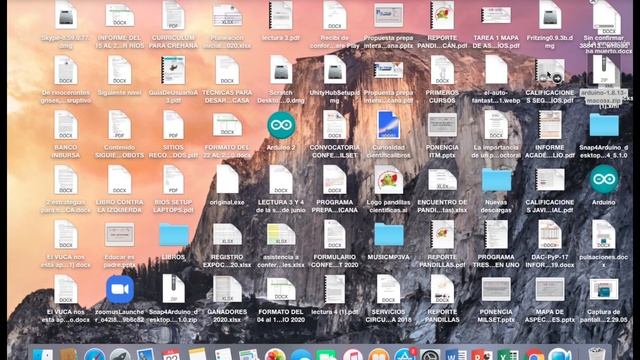Image resolution: width=640 pixels, height=360 pixels.
Task: Select the lectura 3.pdf file
Action: coord(280,15)
